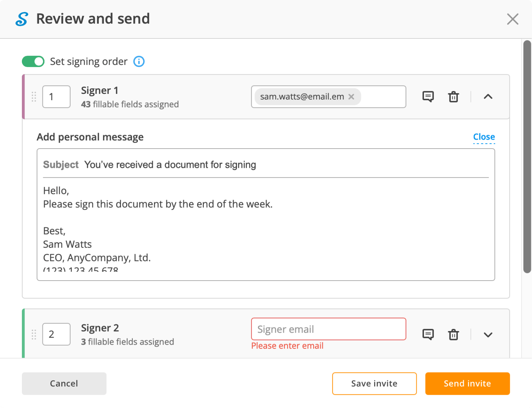Open the signing order info tooltip
Image resolution: width=532 pixels, height=408 pixels.
139,61
